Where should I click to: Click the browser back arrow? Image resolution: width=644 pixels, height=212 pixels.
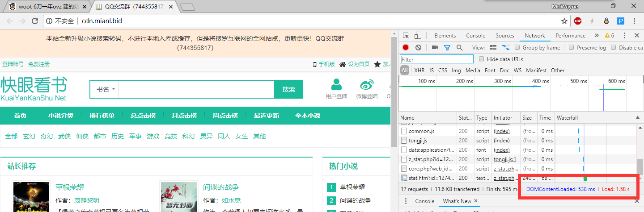point(10,21)
